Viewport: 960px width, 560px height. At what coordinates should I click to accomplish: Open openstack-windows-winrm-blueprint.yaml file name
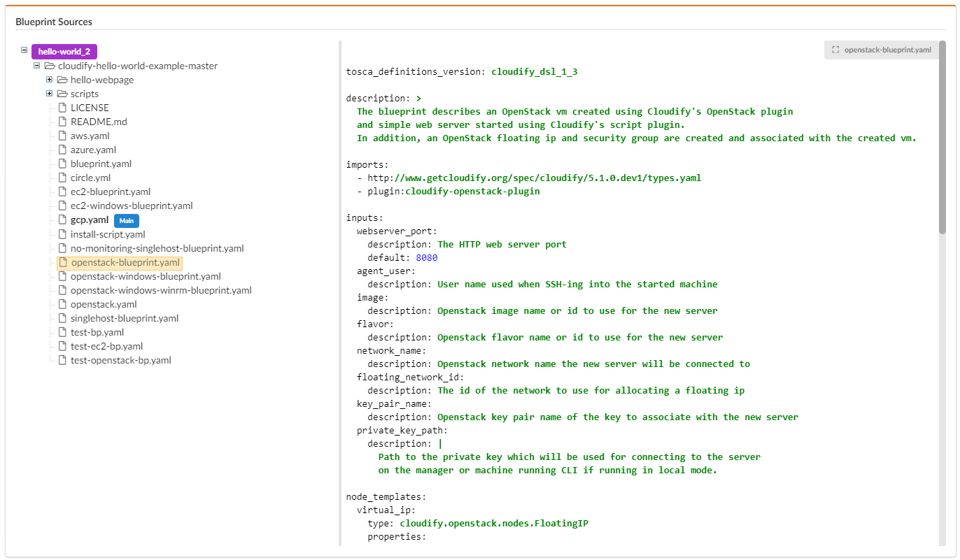coord(161,290)
